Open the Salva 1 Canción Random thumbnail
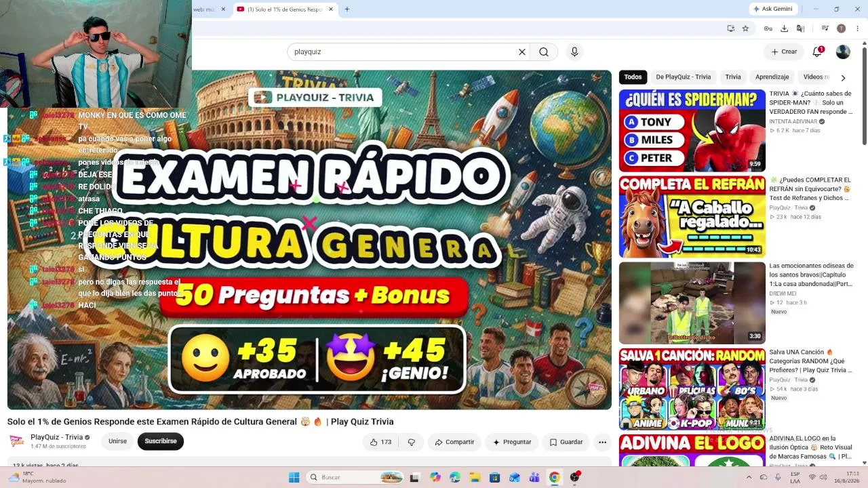 [x=692, y=389]
